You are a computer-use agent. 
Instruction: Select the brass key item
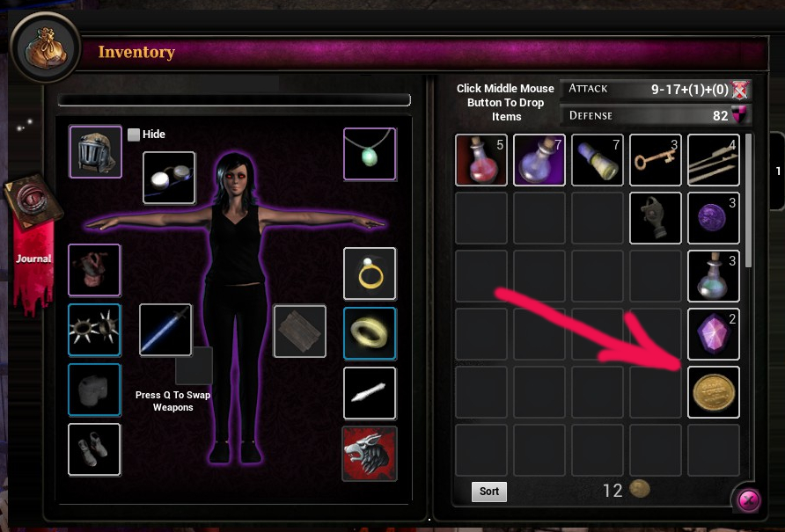point(656,160)
